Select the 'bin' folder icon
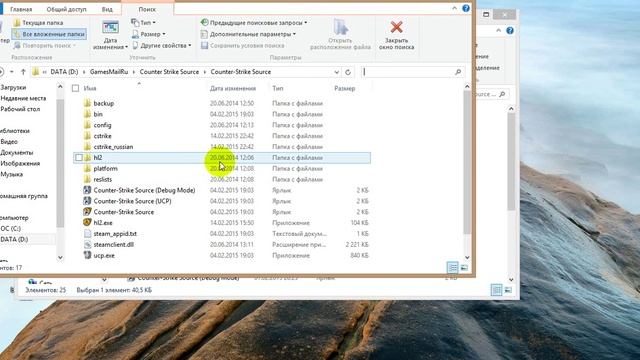640x360 pixels. [x=87, y=114]
